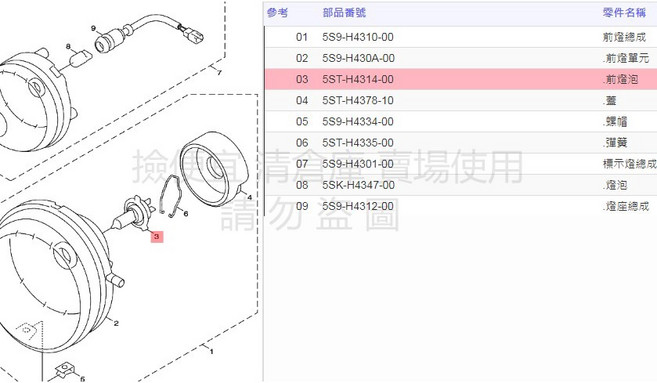Screen dimensions: 657x383
Task: Click the spring clip drawing
Action: point(170,196)
